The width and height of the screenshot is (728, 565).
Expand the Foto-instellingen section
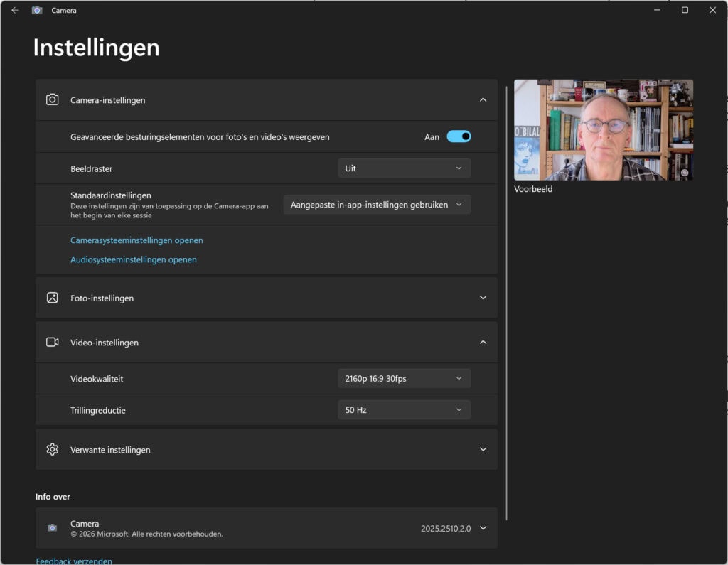click(x=483, y=298)
